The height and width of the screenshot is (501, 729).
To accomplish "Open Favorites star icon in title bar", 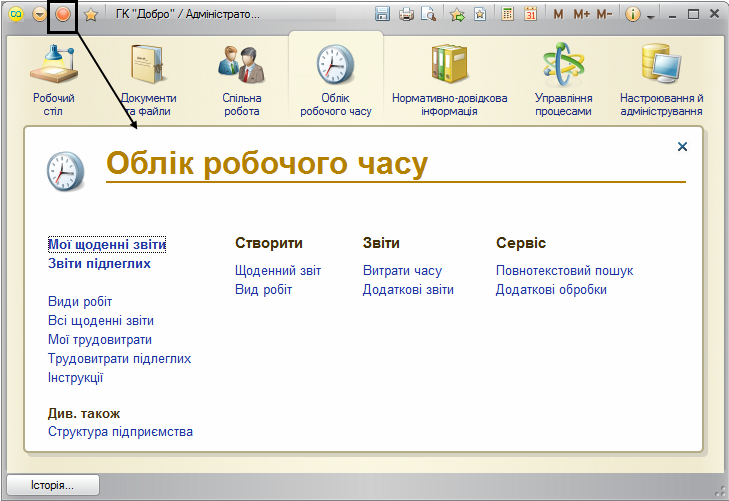I will (x=91, y=15).
